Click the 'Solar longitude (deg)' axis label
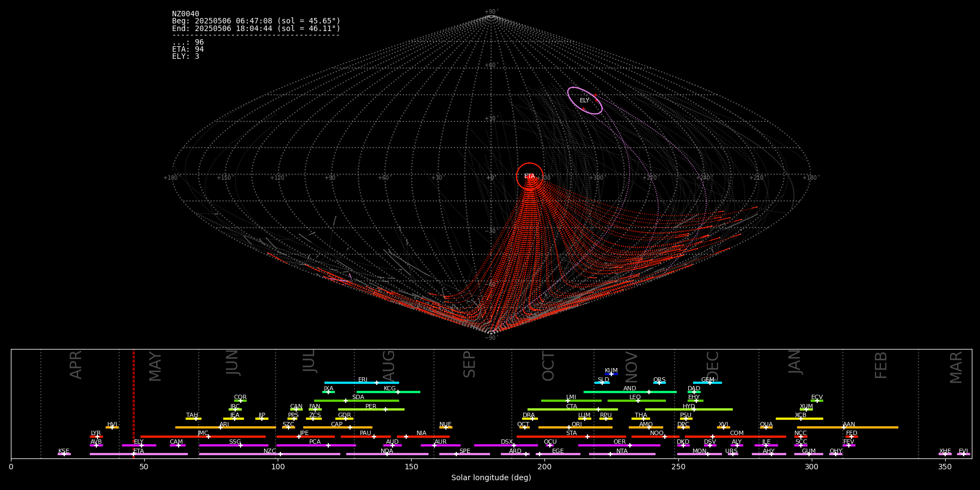Viewport: 980px width, 490px height. point(491,478)
